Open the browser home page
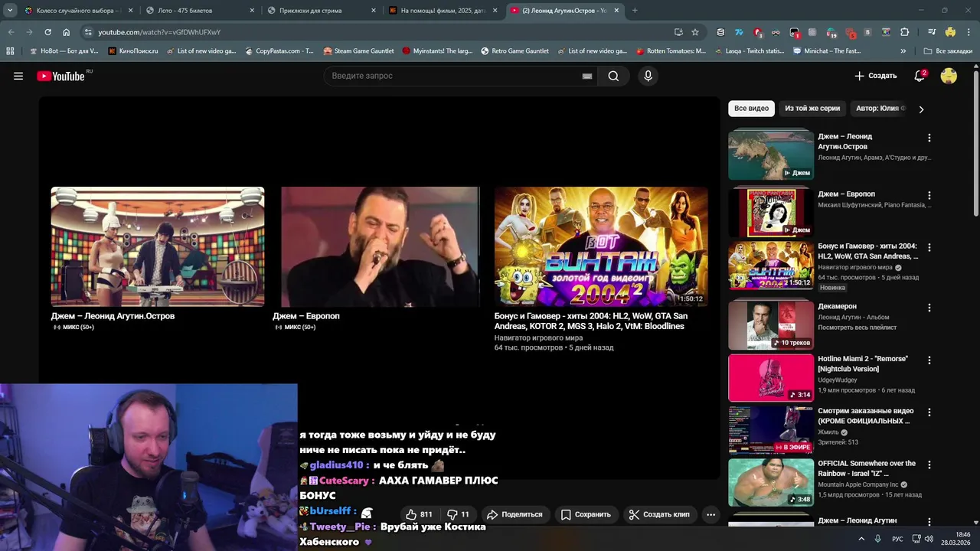This screenshot has width=980, height=551. point(67,32)
